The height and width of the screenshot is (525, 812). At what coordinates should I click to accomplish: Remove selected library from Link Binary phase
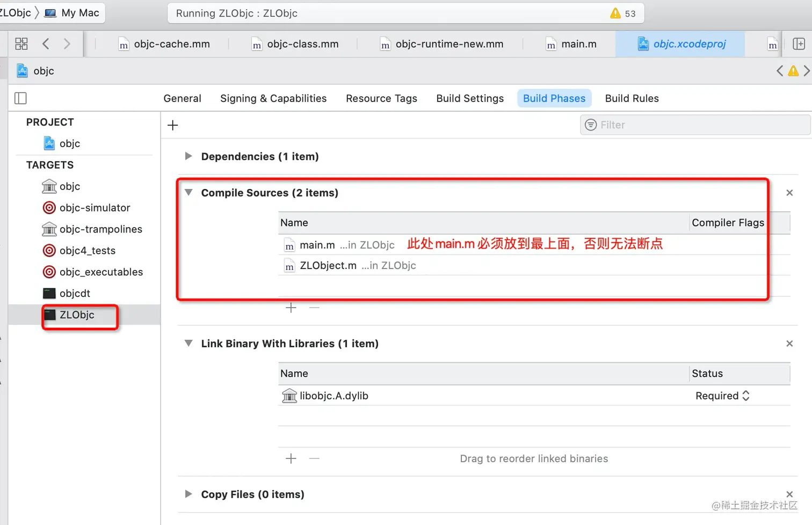tap(315, 458)
